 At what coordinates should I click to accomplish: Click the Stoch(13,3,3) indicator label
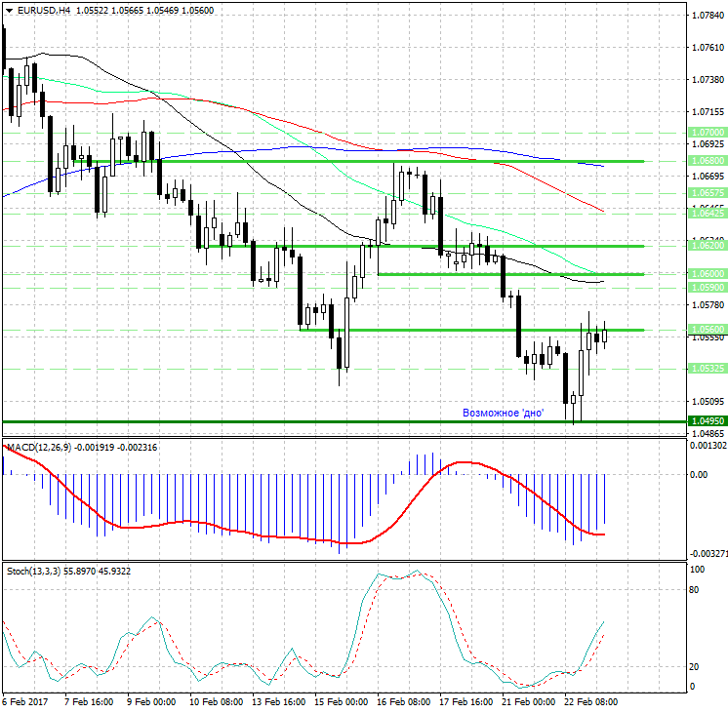[x=39, y=570]
